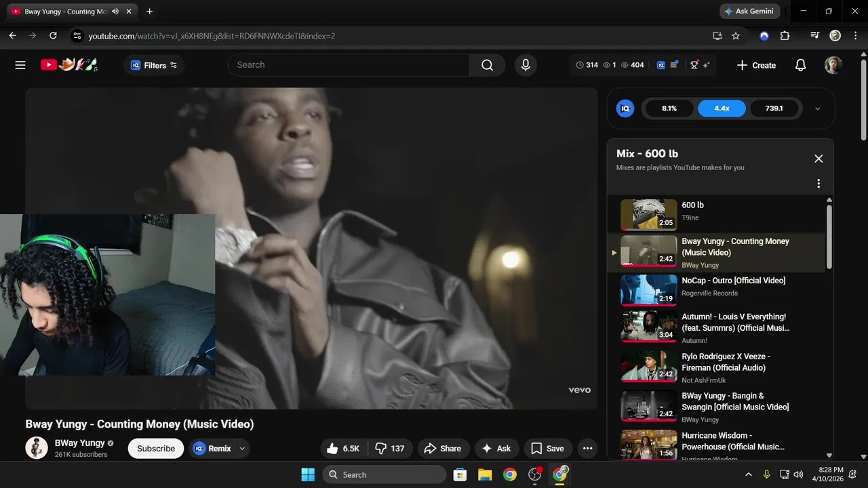This screenshot has width=868, height=488.
Task: Open the vidIQ logo menu in header
Action: (x=661, y=65)
